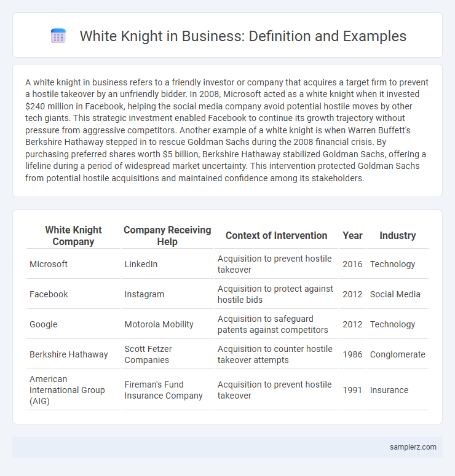Click 'Acquisition to protect against hostile bids'
This screenshot has width=455, height=476.
click(275, 294)
